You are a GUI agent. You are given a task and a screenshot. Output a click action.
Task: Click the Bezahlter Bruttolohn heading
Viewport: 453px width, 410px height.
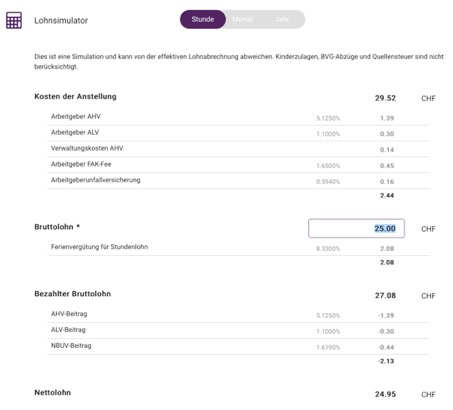click(x=73, y=294)
